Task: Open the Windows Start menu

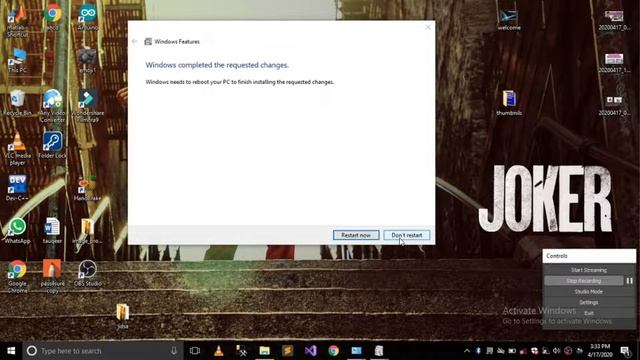Action: (x=11, y=351)
